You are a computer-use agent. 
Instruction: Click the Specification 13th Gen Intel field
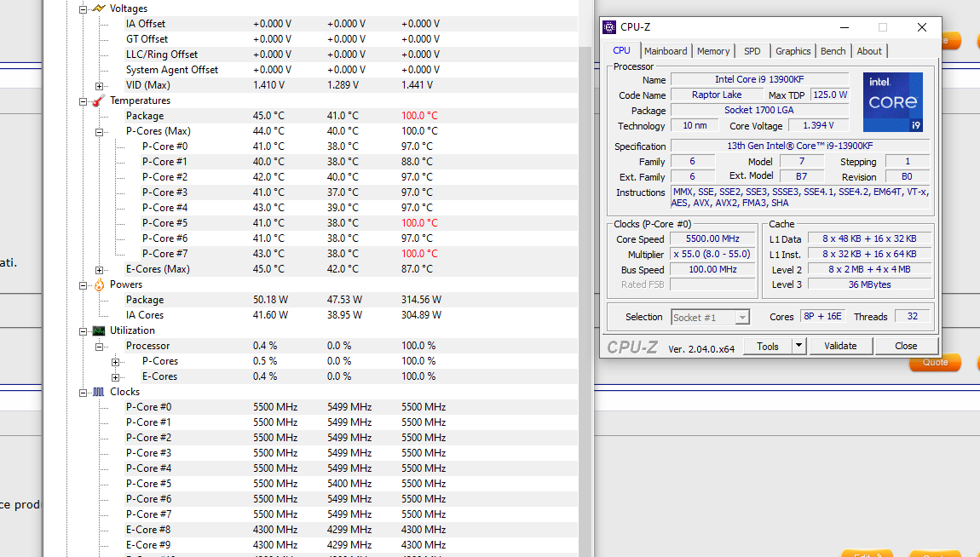tap(800, 146)
